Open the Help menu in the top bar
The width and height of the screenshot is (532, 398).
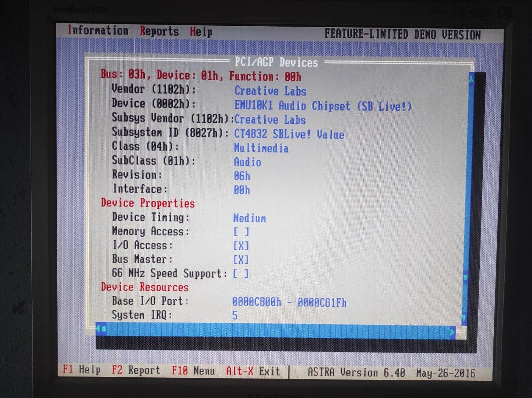(x=201, y=32)
